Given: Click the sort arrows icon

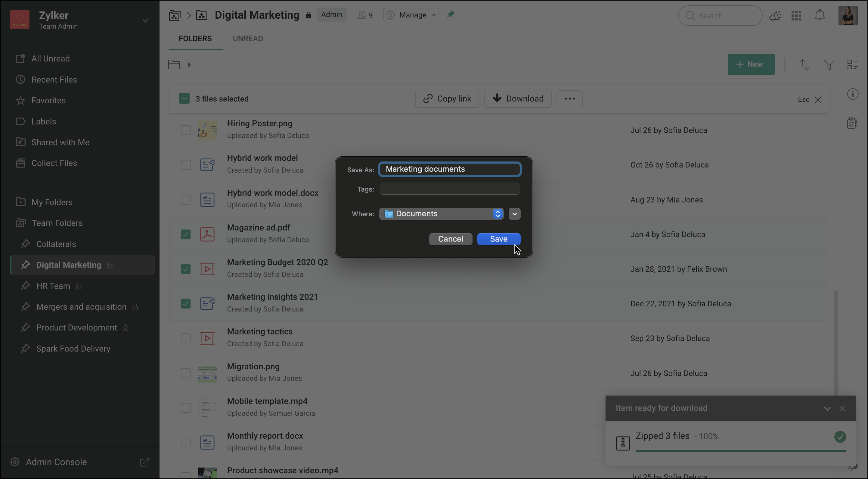Looking at the screenshot, I should (x=805, y=64).
